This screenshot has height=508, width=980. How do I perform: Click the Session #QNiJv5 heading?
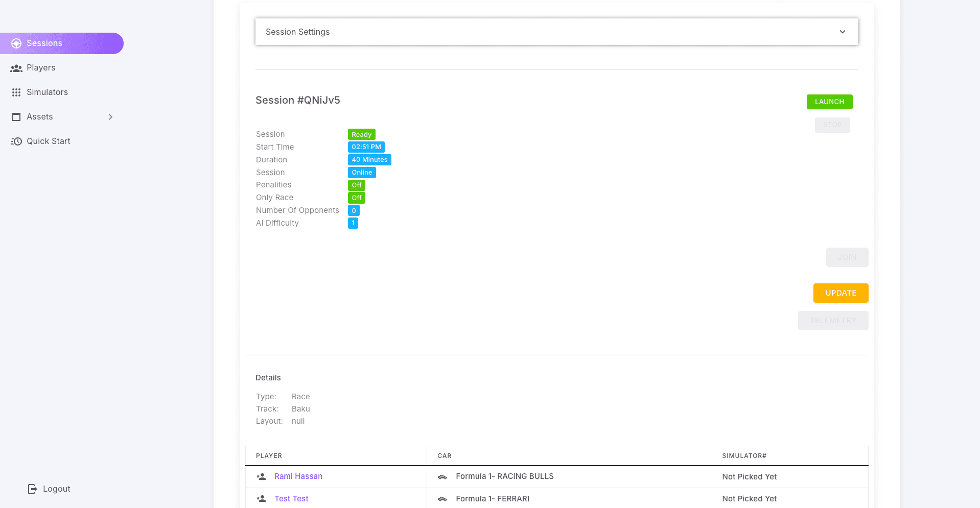coord(298,100)
